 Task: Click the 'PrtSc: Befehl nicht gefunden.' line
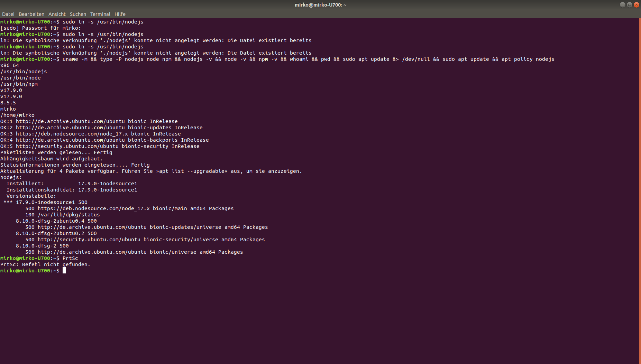[45, 264]
